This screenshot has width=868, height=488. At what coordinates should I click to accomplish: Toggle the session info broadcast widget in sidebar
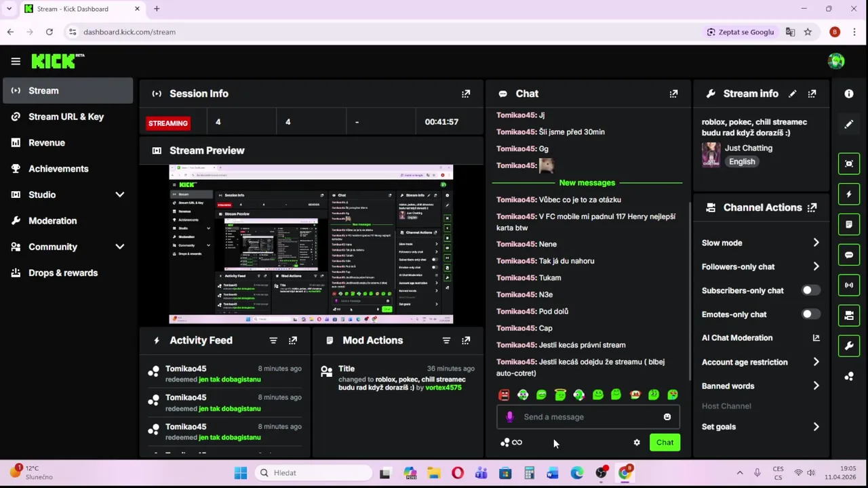[x=849, y=285]
